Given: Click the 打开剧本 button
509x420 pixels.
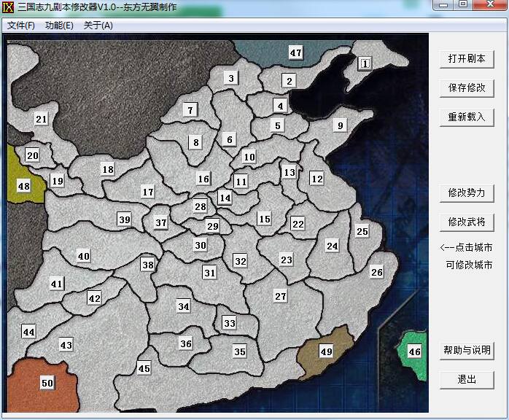Looking at the screenshot, I should point(467,59).
